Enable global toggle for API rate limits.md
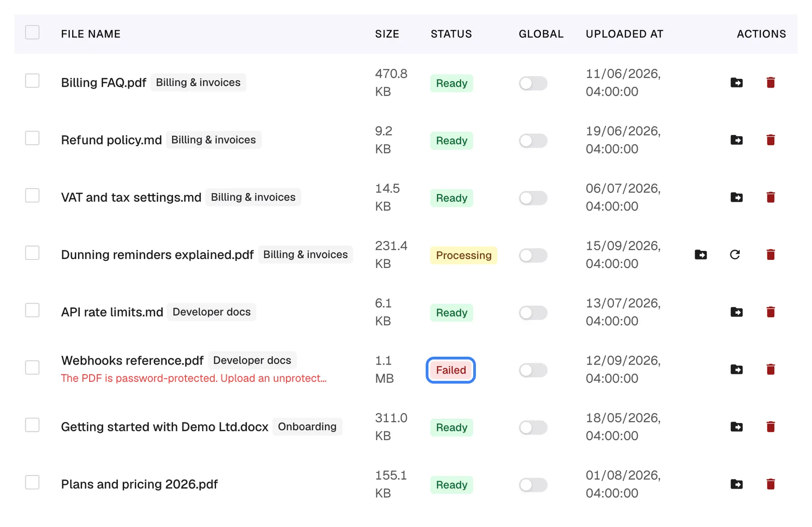Screen dimensions: 812x527 533,313
